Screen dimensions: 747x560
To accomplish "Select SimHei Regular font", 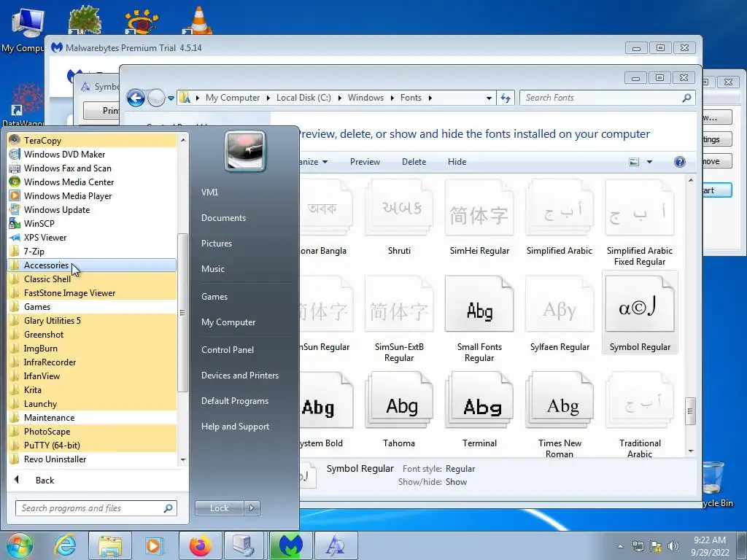I will click(479, 217).
